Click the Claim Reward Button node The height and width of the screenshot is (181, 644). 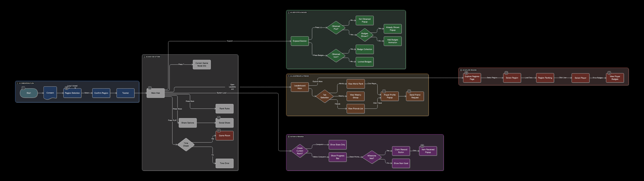[x=401, y=151]
